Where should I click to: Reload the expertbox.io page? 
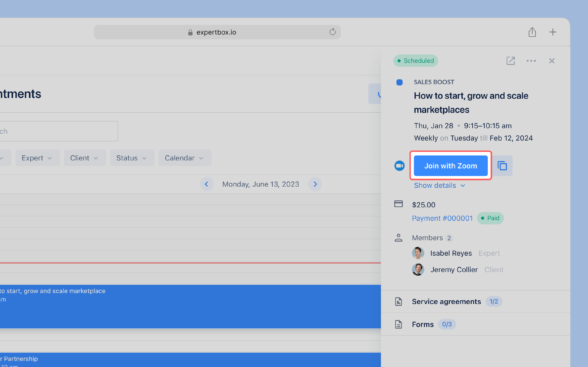pos(332,32)
